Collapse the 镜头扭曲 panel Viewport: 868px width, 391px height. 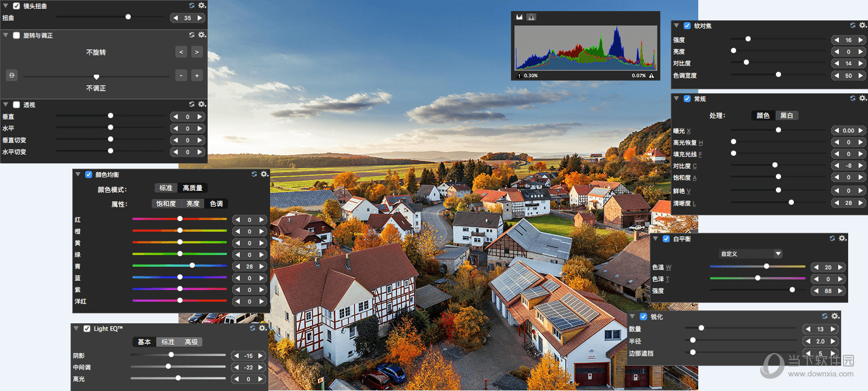pos(5,5)
